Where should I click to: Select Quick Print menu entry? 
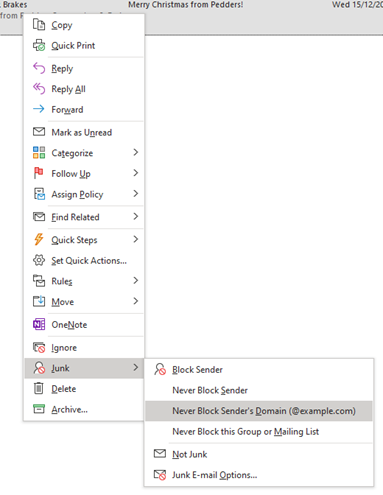point(84,45)
